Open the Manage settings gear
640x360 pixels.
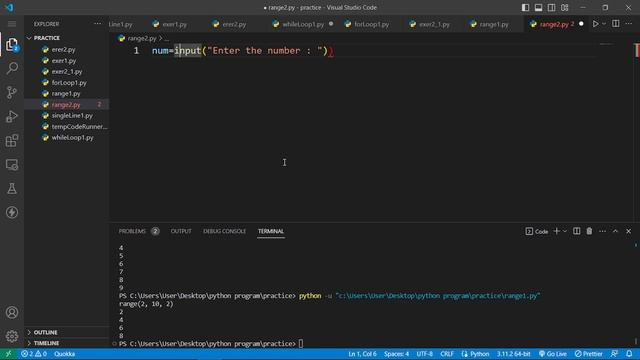tap(12, 336)
